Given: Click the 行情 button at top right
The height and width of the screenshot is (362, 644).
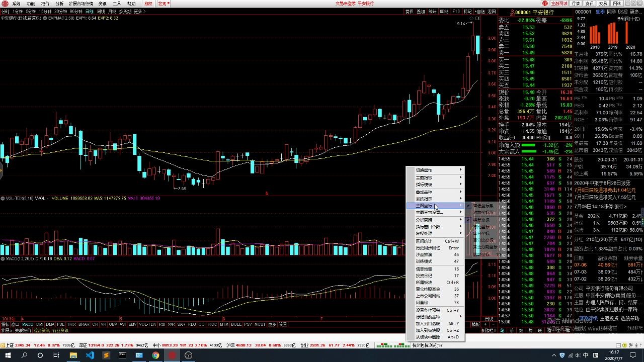Looking at the screenshot, I should click(576, 4).
